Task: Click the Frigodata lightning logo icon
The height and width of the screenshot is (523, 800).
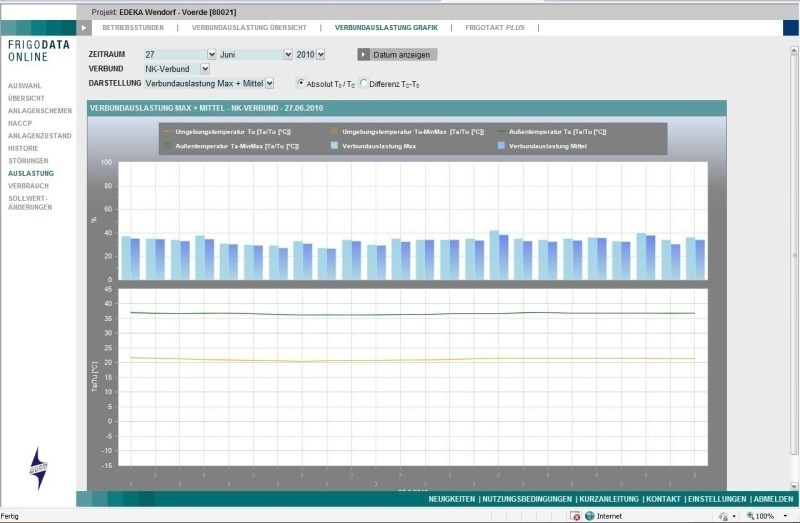Action: point(38,468)
